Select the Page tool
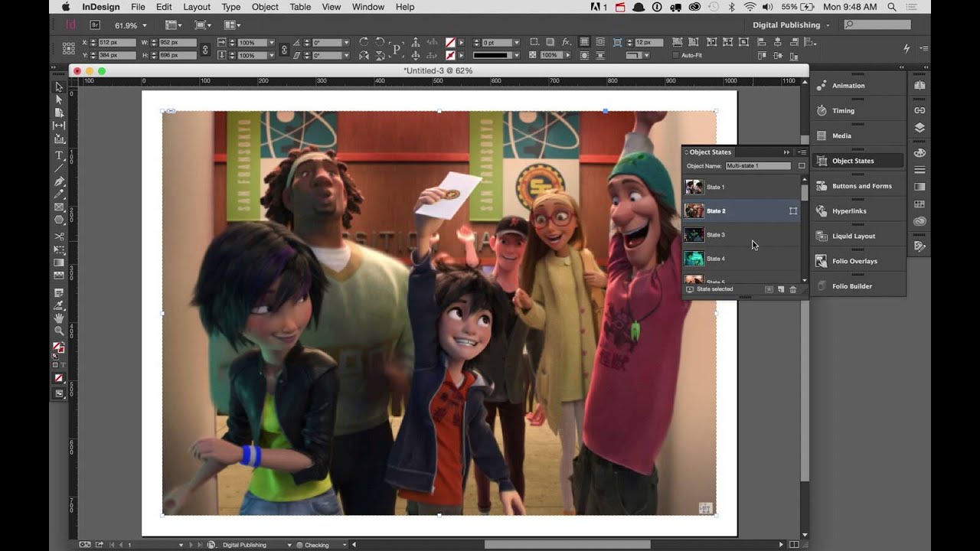This screenshot has width=980, height=551. pos(59,112)
